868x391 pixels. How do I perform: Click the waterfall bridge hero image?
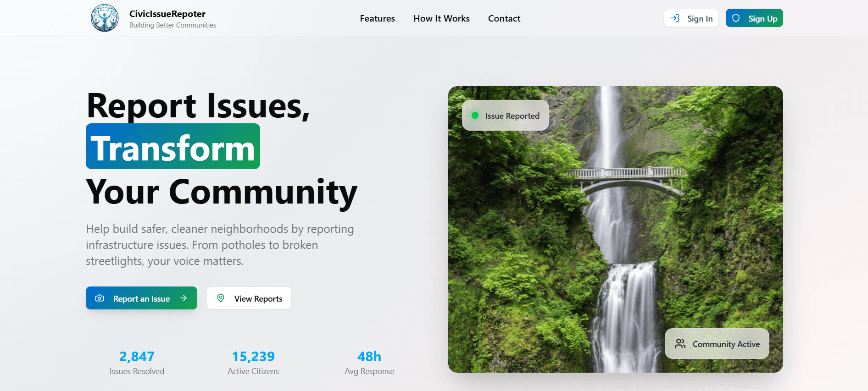point(616,229)
